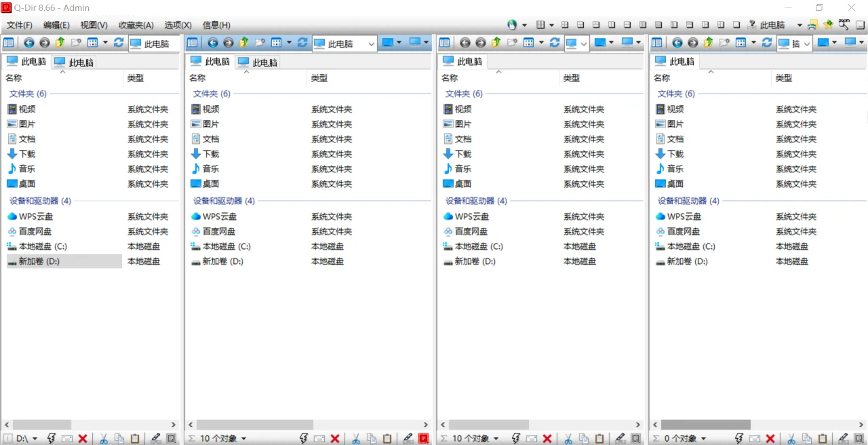868x445 pixels.
Task: Click the copy icon in third pane status bar
Action: (x=584, y=439)
